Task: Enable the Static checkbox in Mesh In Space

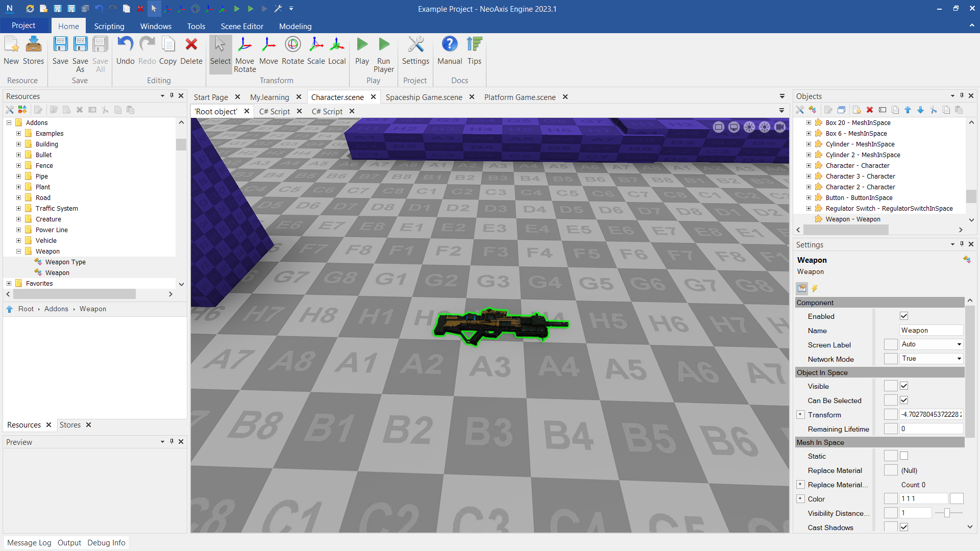Action: pos(904,456)
